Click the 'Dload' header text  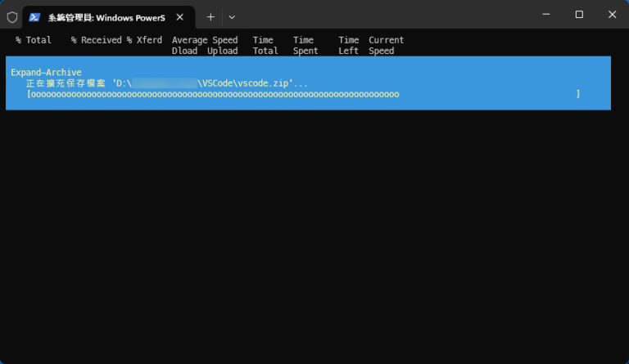coord(184,51)
